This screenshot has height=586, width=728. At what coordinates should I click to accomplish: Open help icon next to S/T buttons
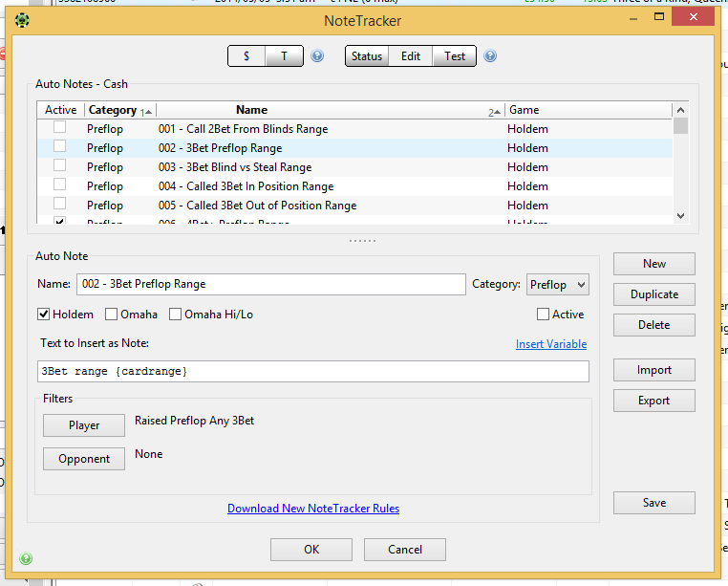pyautogui.click(x=317, y=56)
